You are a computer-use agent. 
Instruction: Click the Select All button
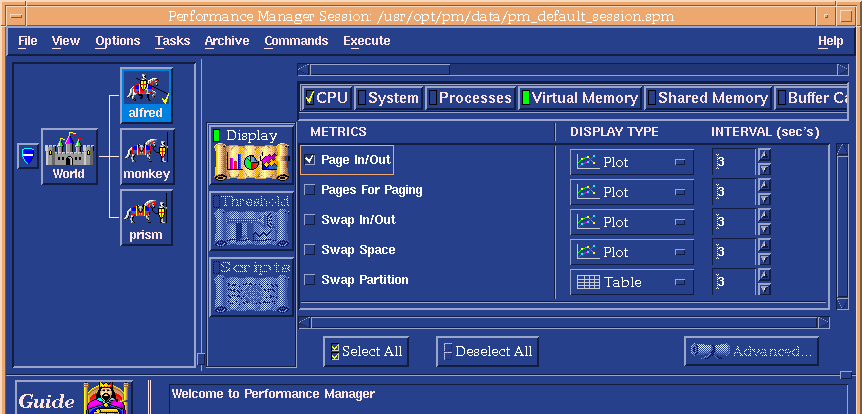point(366,352)
